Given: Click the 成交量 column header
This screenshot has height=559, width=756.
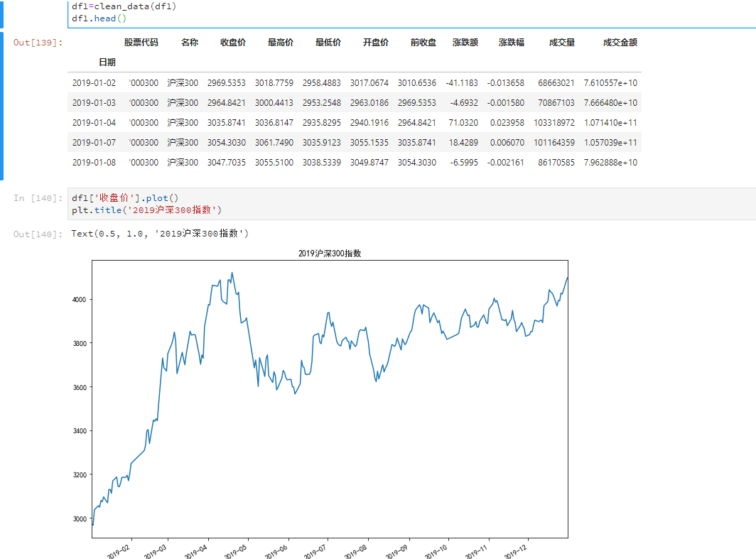Looking at the screenshot, I should tap(562, 43).
